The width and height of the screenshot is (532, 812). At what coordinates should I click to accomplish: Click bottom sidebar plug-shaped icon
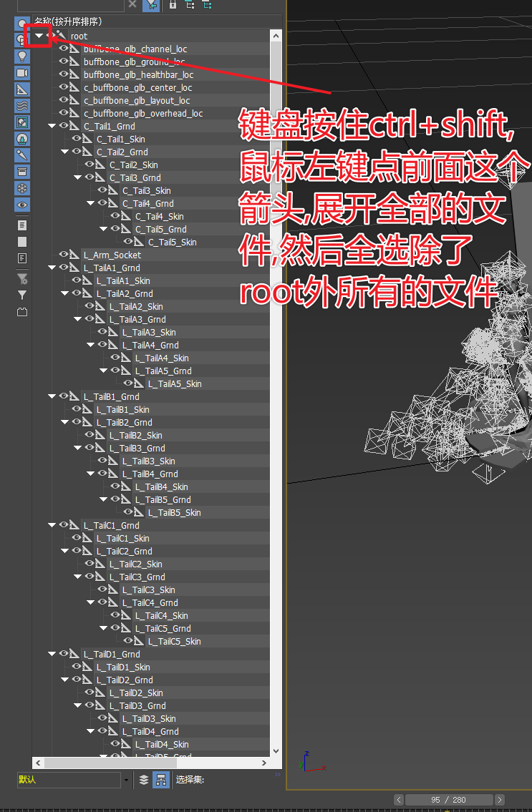pos(21,312)
